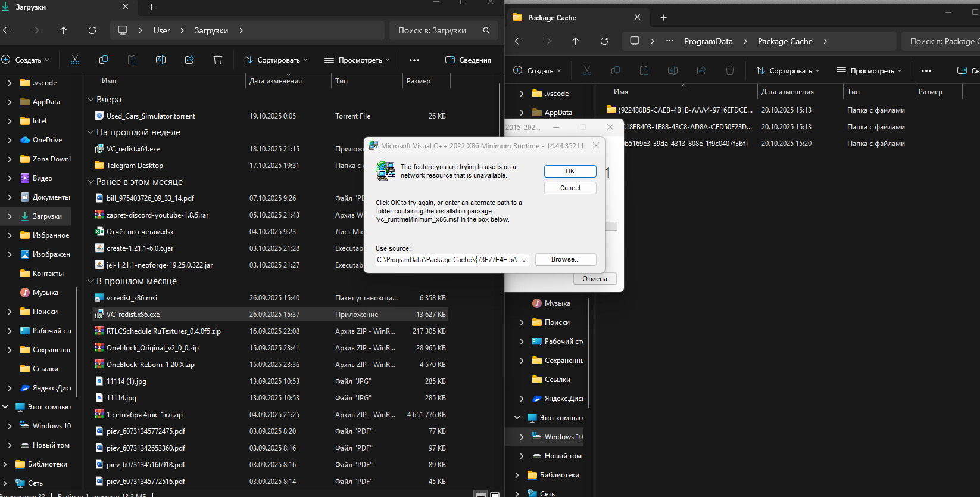Screen dimensions: 980x497
Task: Select zapret-discord-youtube-1.8.5.rar archive
Action: point(157,215)
